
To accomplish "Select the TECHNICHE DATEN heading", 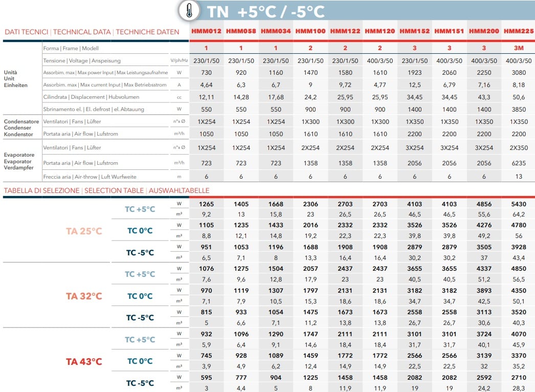I will point(147,32).
